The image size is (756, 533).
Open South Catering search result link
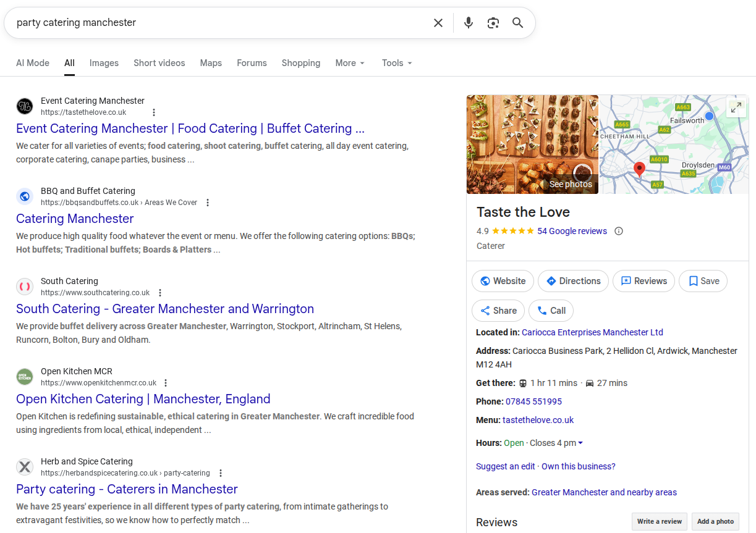pyautogui.click(x=165, y=309)
